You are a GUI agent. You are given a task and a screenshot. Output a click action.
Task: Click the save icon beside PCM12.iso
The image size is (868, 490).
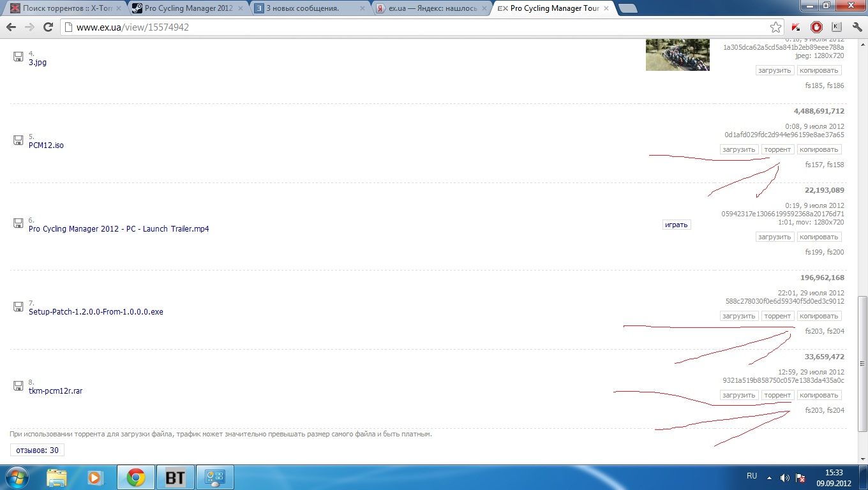pyautogui.click(x=19, y=140)
